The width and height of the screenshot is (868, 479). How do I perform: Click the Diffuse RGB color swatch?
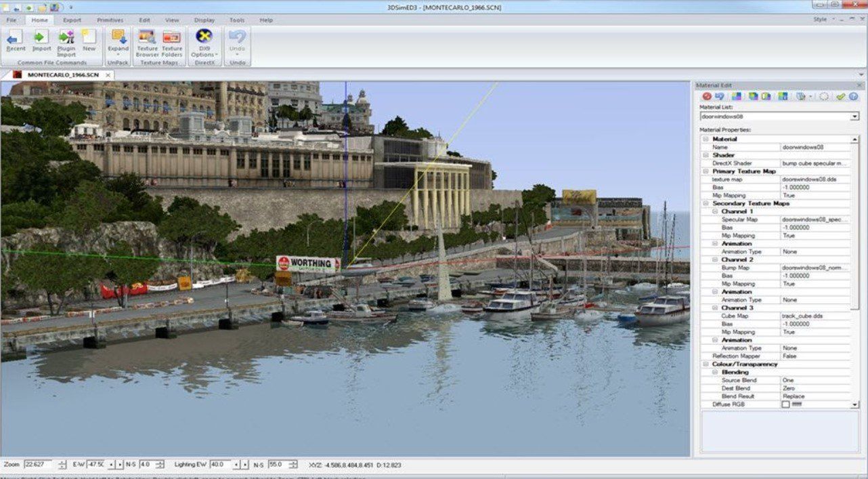coord(785,404)
